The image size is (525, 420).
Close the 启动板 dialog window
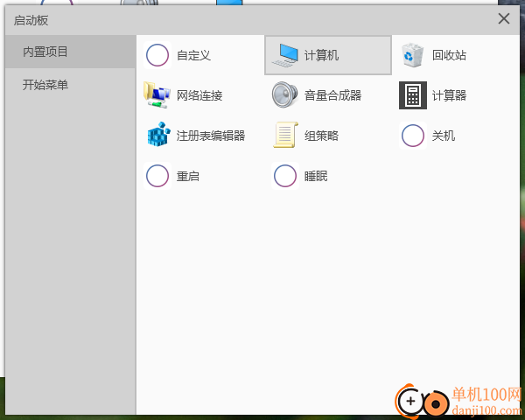504,18
